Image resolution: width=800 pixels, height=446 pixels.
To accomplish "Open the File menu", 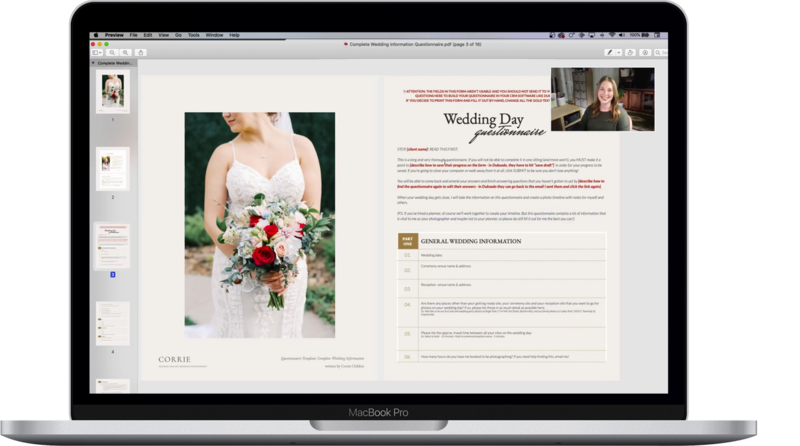I will pyautogui.click(x=133, y=35).
